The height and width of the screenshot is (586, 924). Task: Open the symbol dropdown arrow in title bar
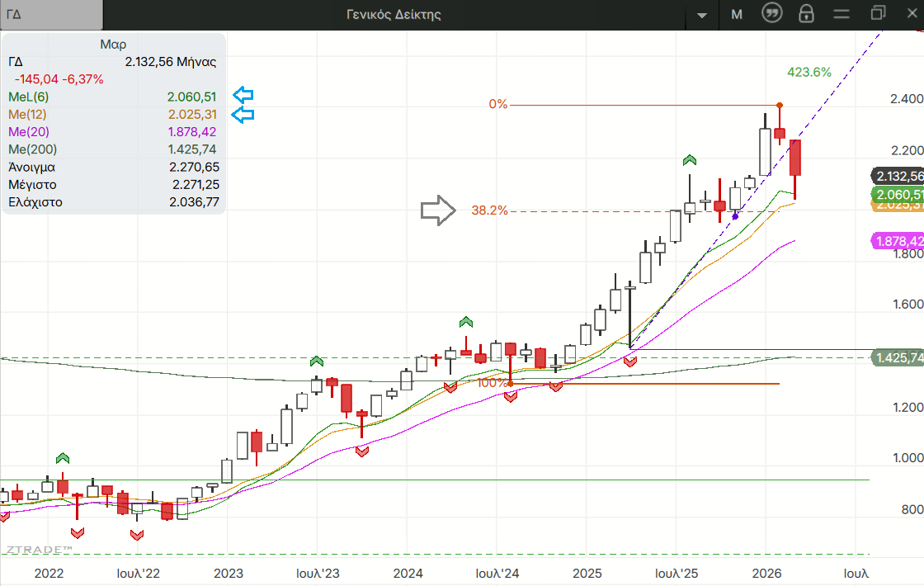pos(702,15)
